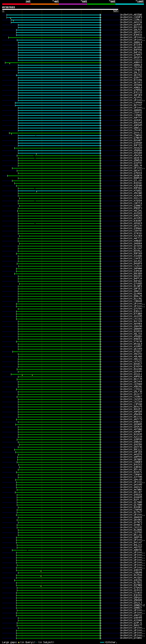Select the hit UniRef100_Q75PK7
Viewport: 146px width, 644px height.
131,55
